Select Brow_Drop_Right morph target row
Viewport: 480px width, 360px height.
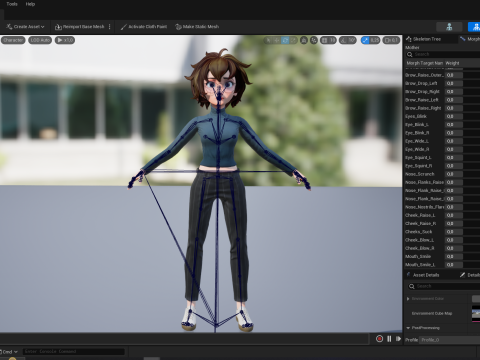pyautogui.click(x=442, y=92)
